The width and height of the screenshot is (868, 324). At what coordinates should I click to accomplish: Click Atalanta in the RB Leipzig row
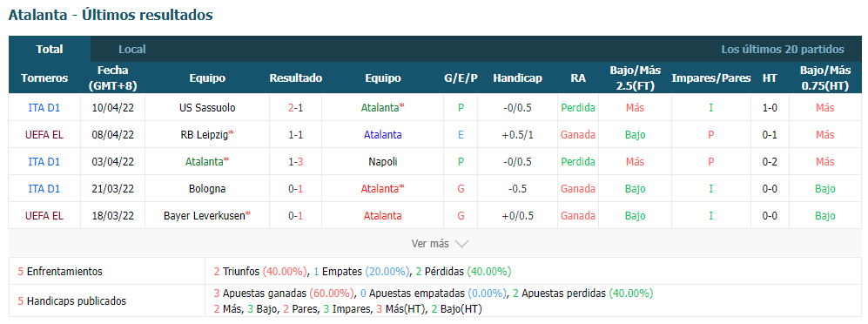[x=382, y=135]
